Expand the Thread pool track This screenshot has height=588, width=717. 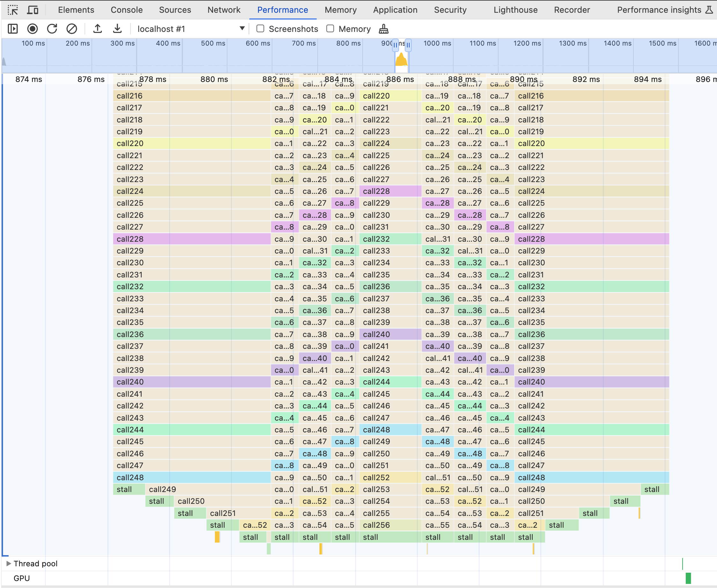(x=9, y=563)
